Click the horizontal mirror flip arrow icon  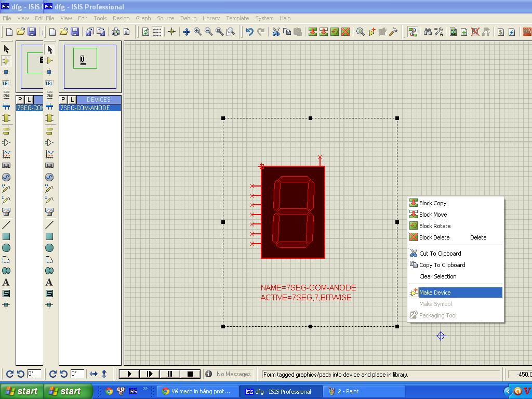[94, 374]
